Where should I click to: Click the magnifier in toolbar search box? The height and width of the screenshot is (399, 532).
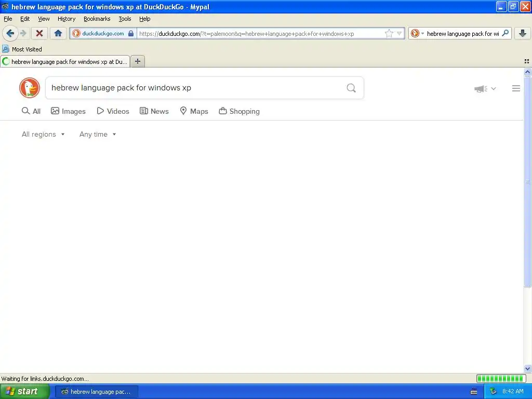[505, 33]
